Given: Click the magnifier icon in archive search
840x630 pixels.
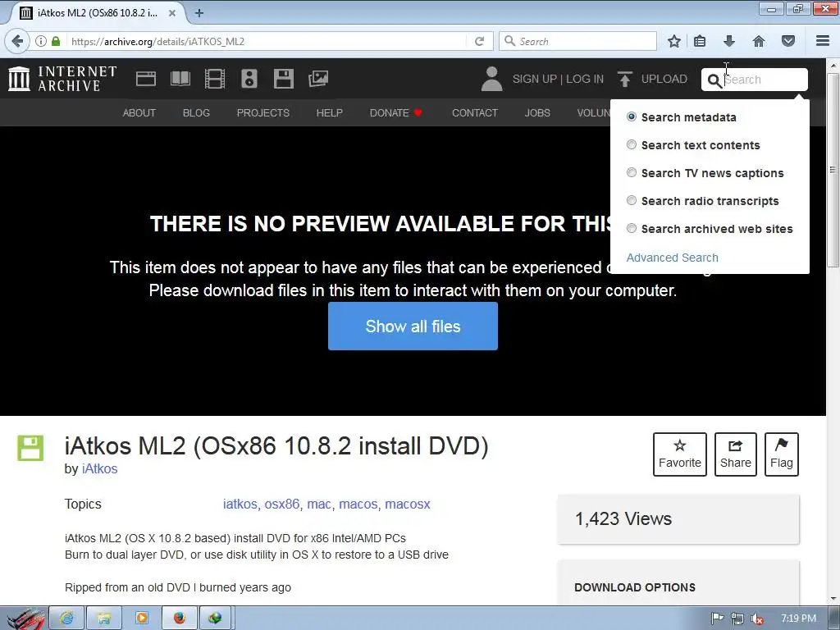Looking at the screenshot, I should pyautogui.click(x=714, y=80).
